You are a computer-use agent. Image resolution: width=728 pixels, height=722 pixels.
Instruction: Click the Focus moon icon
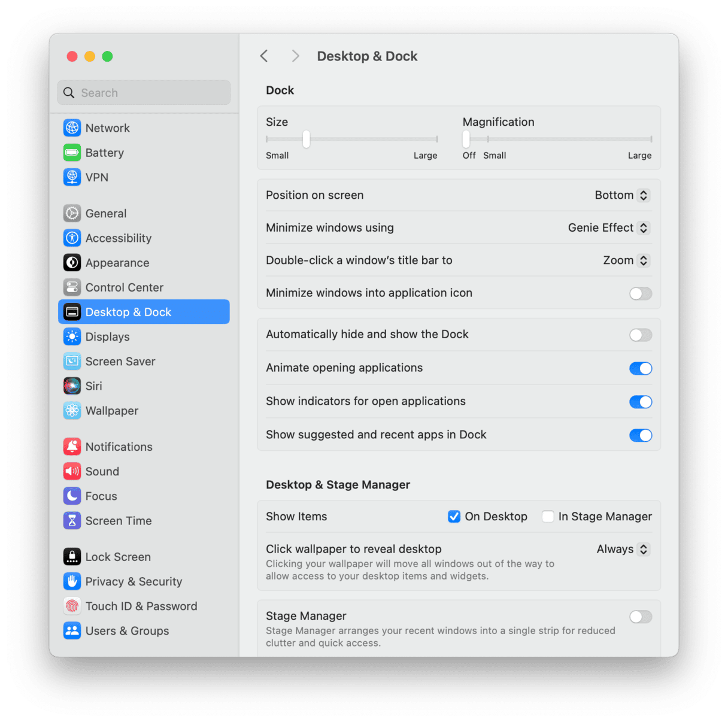[x=72, y=496]
